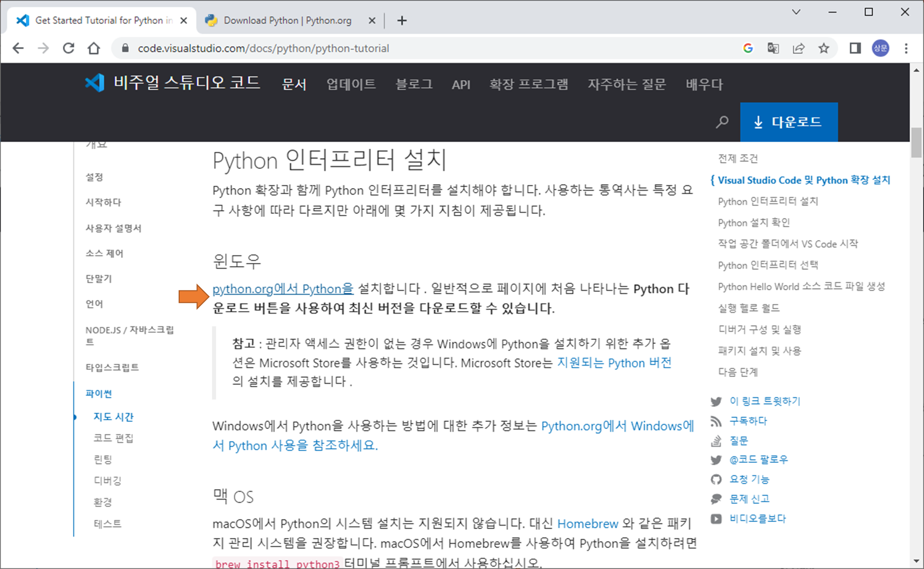Expand the 타입스크립트 sidebar section

[112, 367]
